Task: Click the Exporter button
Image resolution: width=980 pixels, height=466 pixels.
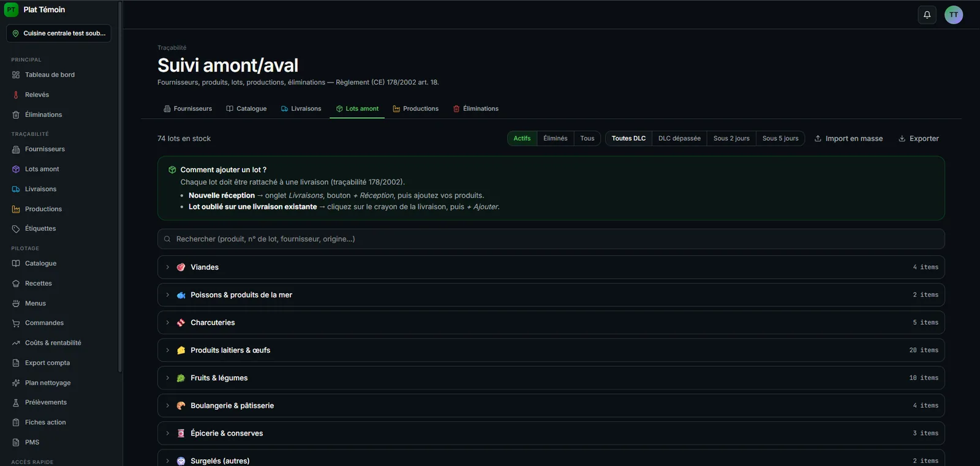Action: (918, 138)
